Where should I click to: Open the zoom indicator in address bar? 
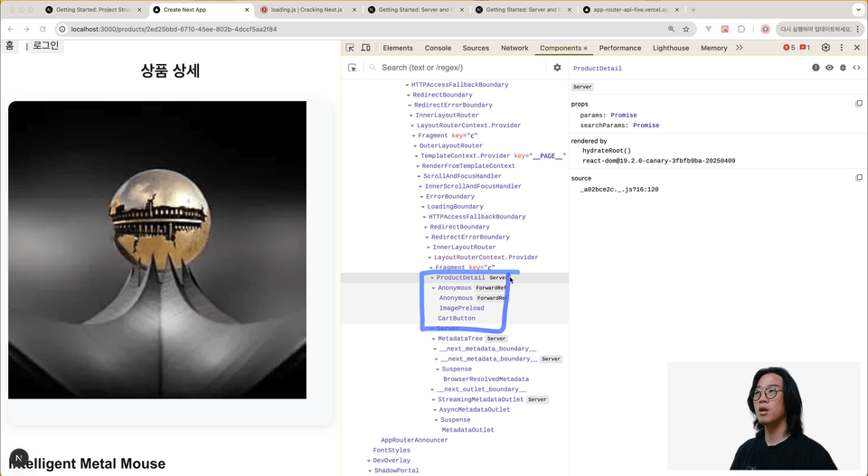point(671,29)
